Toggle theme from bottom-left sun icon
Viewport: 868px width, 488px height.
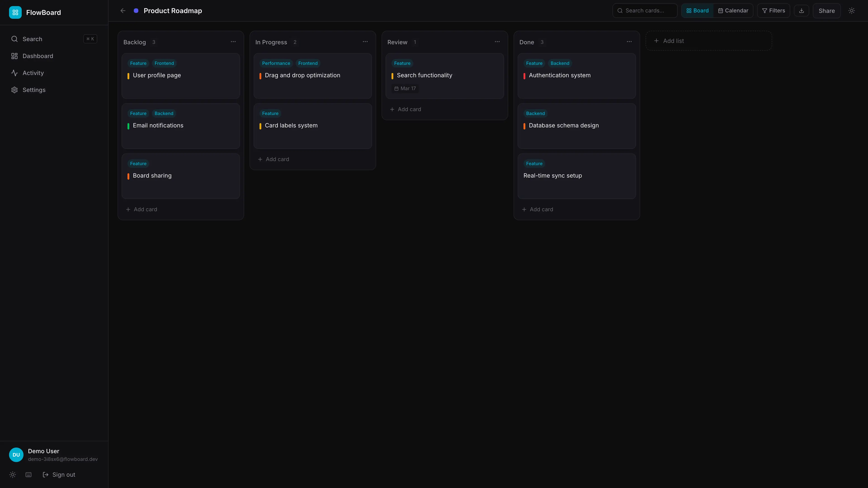click(x=12, y=474)
